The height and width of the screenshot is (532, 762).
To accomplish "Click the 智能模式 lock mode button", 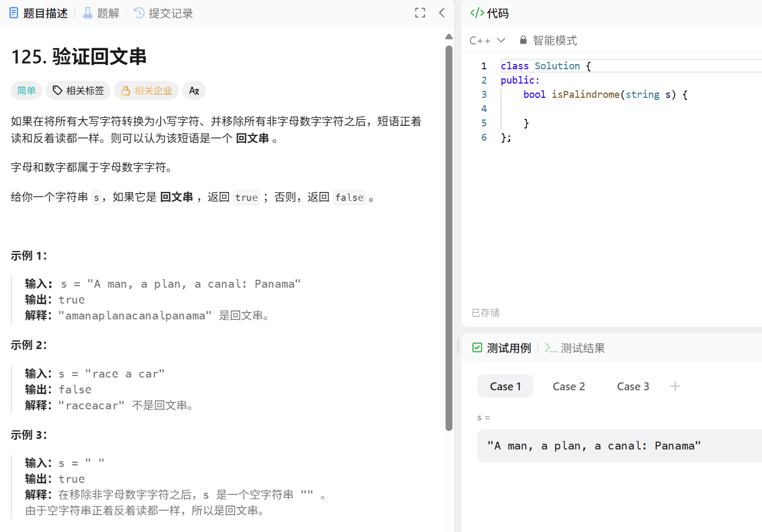I will click(x=548, y=40).
